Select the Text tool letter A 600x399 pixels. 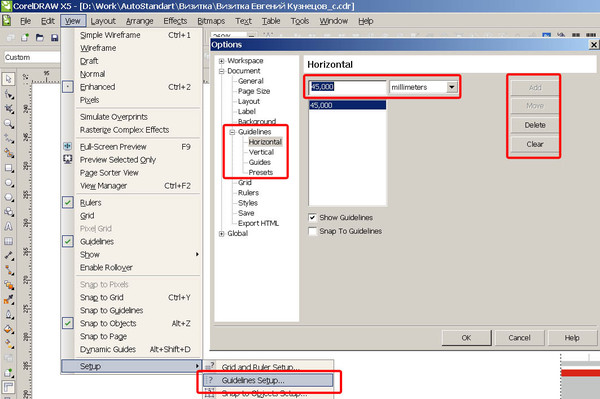8,226
